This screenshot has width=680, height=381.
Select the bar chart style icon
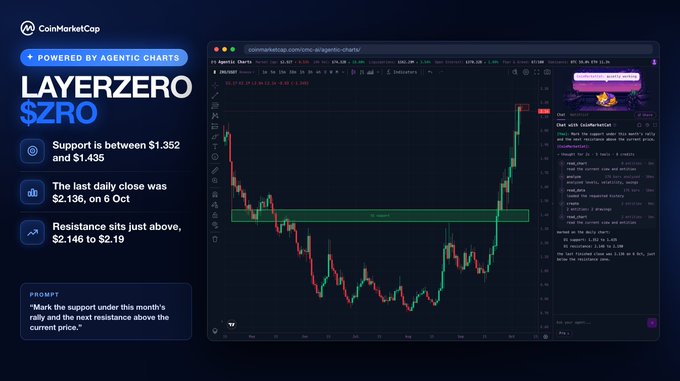[x=361, y=72]
